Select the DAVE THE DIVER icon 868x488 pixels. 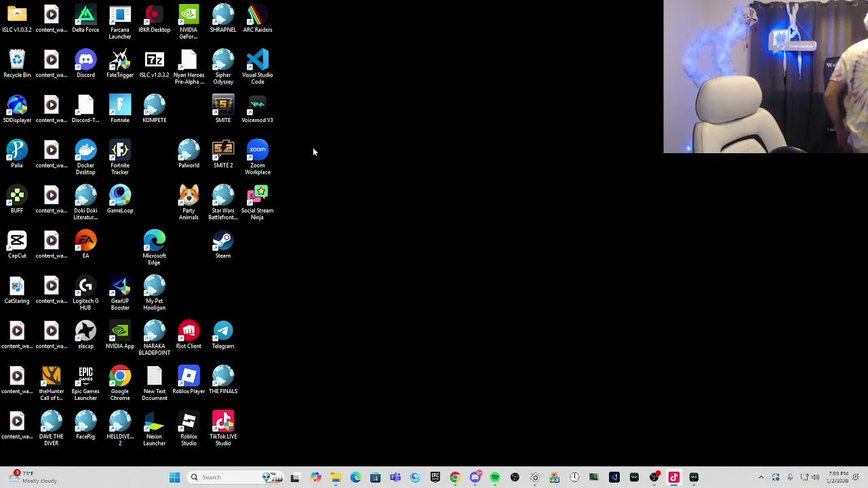(x=52, y=428)
